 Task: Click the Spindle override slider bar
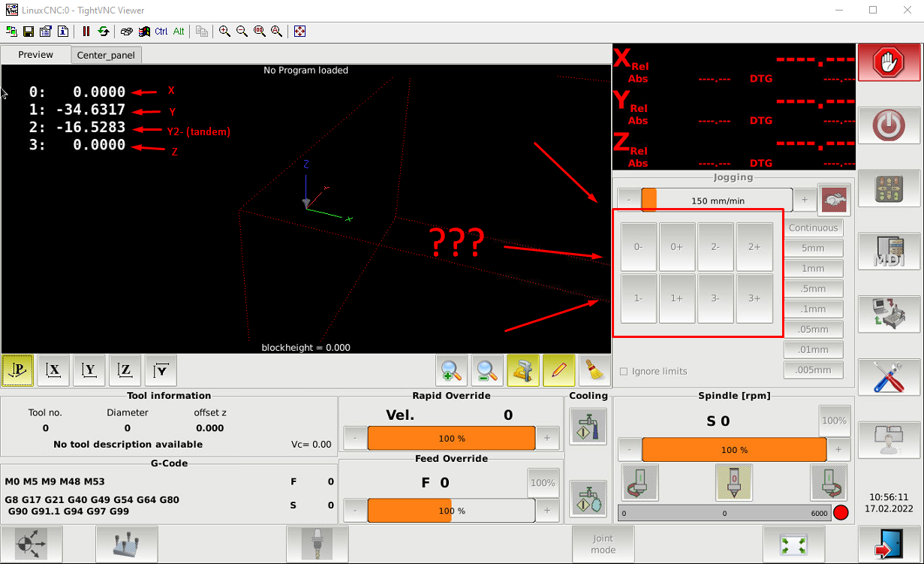click(734, 450)
